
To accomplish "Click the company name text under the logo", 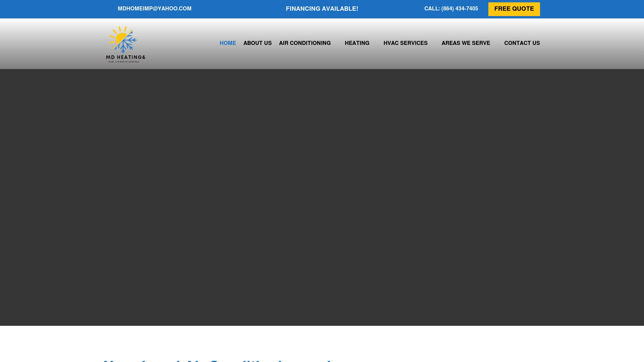I will [125, 58].
